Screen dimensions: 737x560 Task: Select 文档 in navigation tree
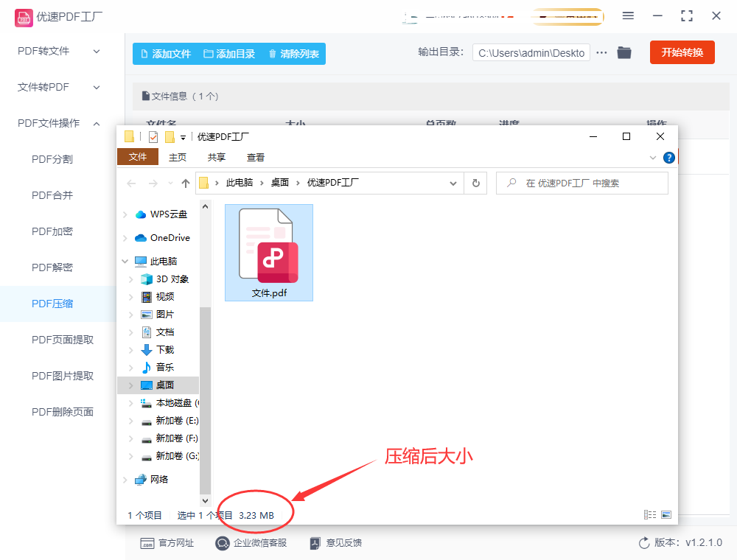[164, 332]
